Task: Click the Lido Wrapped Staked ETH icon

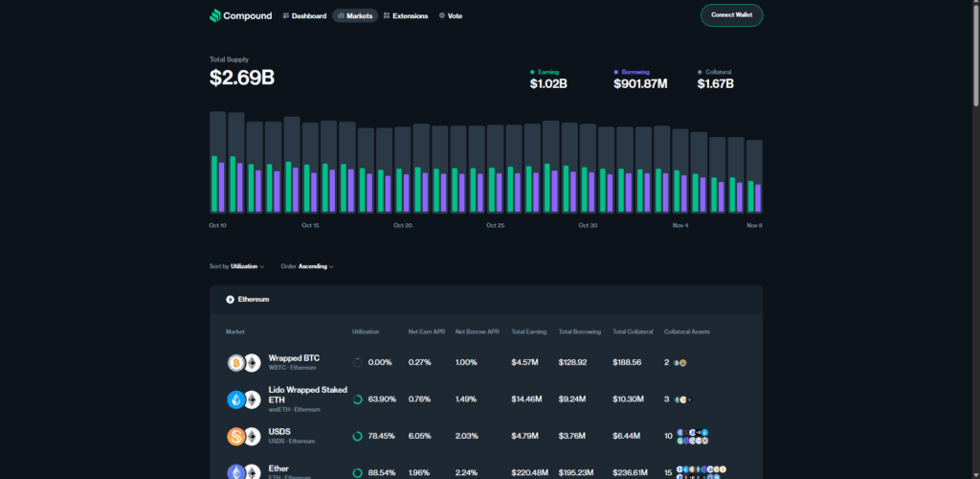Action: [236, 399]
